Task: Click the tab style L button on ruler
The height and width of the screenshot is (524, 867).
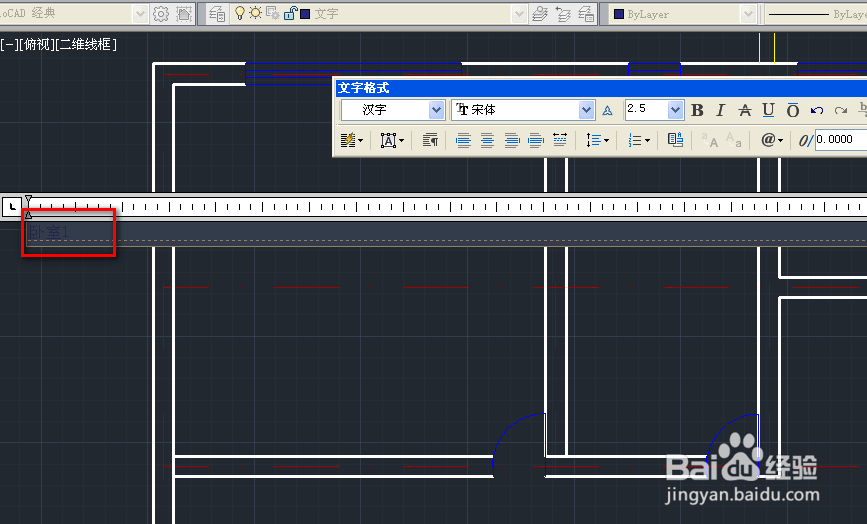Action: (x=12, y=207)
